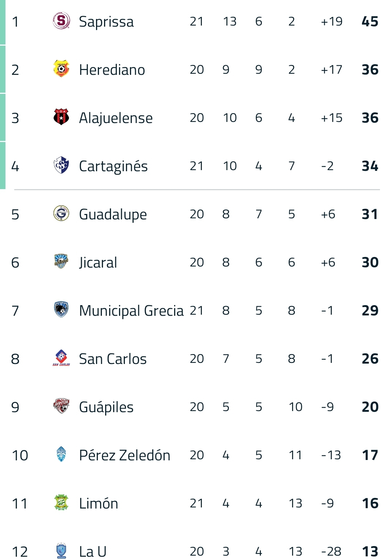Open the Municipal Grecia panther crest

(x=61, y=310)
